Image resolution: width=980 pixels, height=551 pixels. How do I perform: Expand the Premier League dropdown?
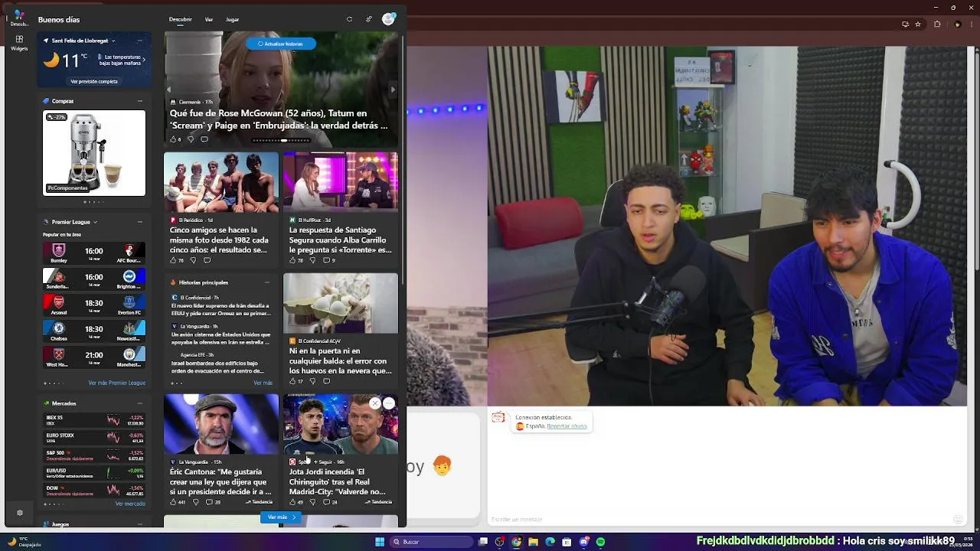pos(95,222)
